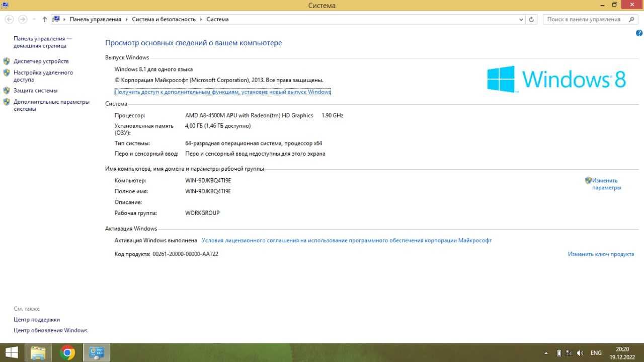Refresh the address bar view
The width and height of the screenshot is (644, 362).
coord(532,19)
